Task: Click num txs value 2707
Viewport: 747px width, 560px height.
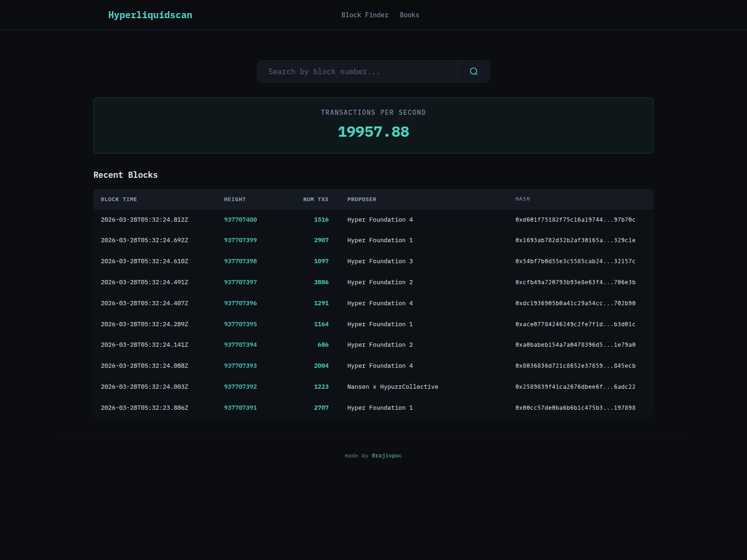Action: tap(321, 408)
